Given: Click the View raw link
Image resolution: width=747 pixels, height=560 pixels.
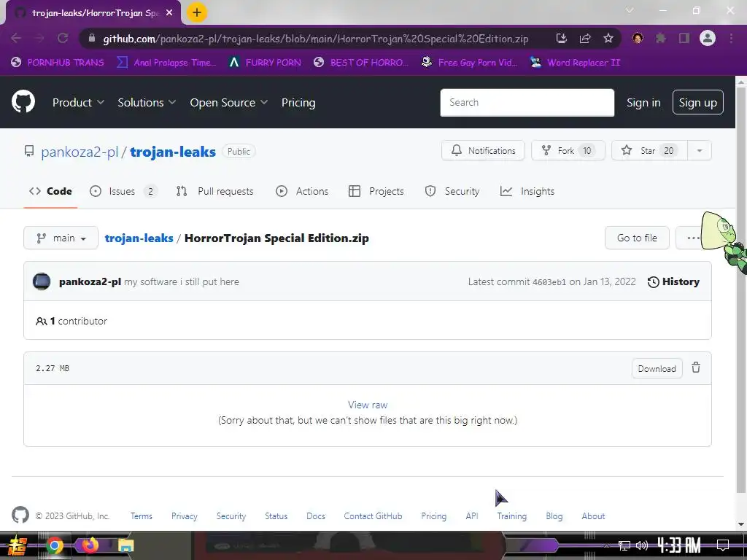Looking at the screenshot, I should coord(368,405).
